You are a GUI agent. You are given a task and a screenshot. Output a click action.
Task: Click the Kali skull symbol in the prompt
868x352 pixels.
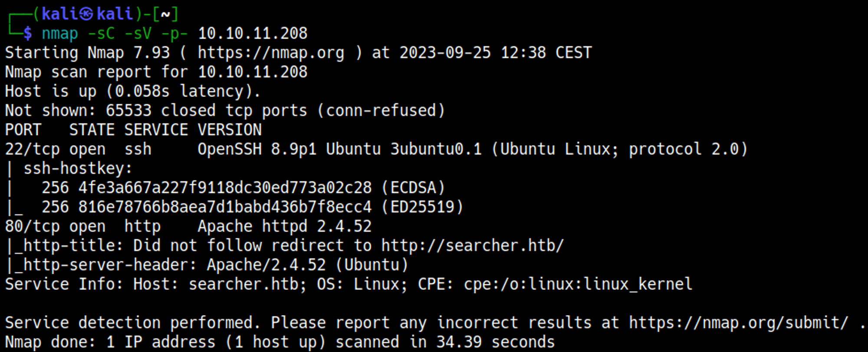[86, 14]
